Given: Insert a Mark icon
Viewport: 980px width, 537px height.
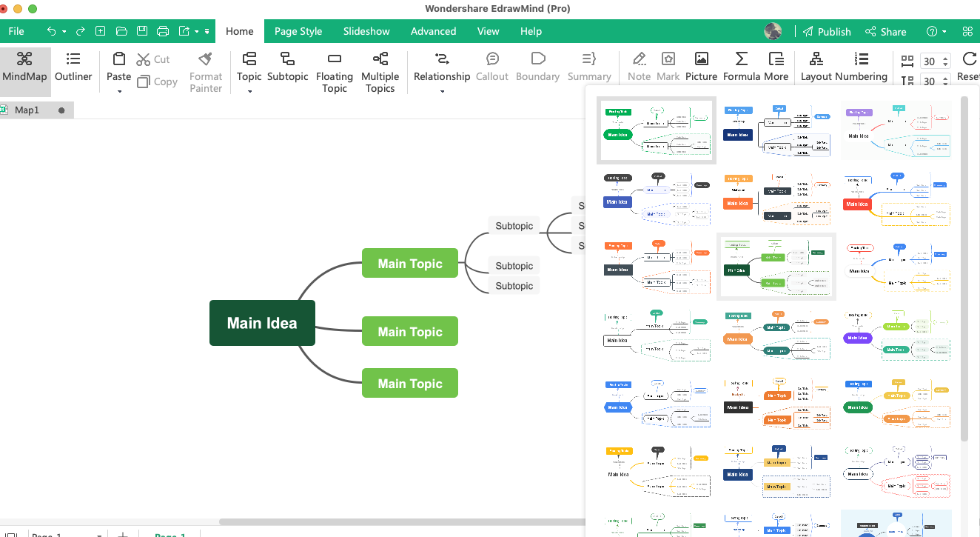Looking at the screenshot, I should click(x=668, y=67).
